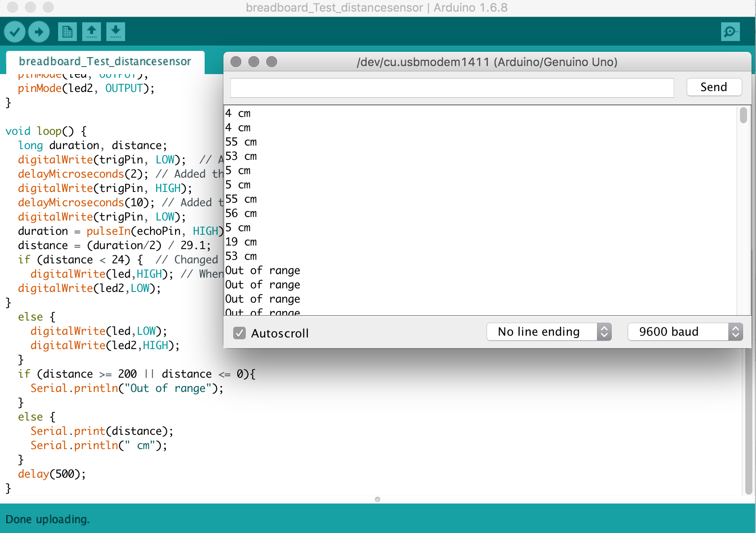
Task: Click the 'Serial.print(distance);' line
Action: 102,431
